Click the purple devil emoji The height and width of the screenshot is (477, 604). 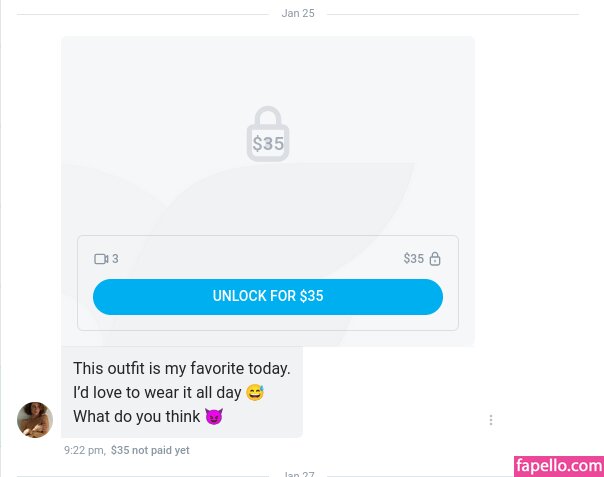point(214,417)
